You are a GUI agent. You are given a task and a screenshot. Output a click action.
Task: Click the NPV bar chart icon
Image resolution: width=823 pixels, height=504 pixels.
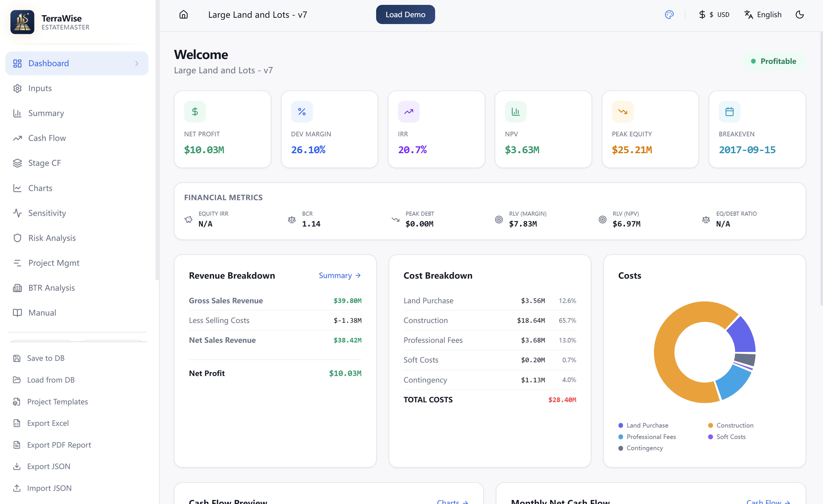(515, 112)
